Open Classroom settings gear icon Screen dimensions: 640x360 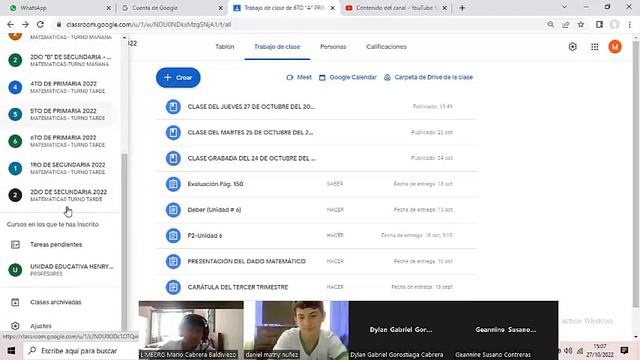[x=573, y=47]
